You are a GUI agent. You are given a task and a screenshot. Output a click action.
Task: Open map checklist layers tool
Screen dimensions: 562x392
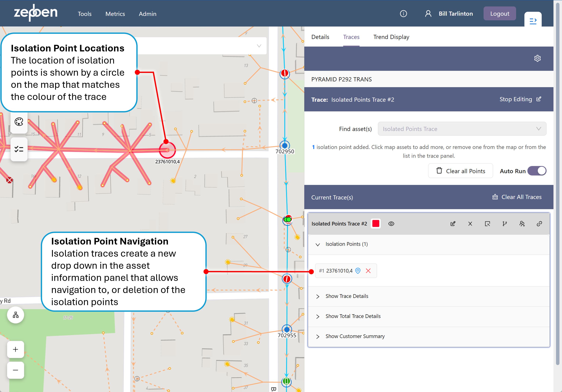[19, 149]
